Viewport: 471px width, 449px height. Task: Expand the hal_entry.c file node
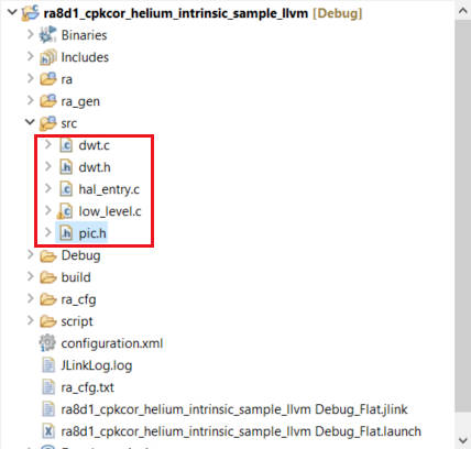(48, 189)
